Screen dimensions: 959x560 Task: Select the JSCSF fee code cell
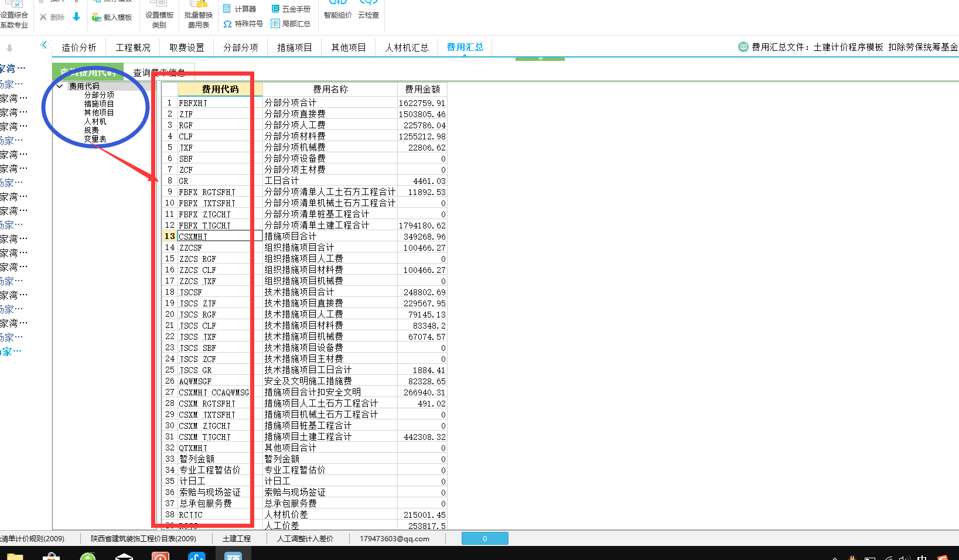tap(220, 292)
